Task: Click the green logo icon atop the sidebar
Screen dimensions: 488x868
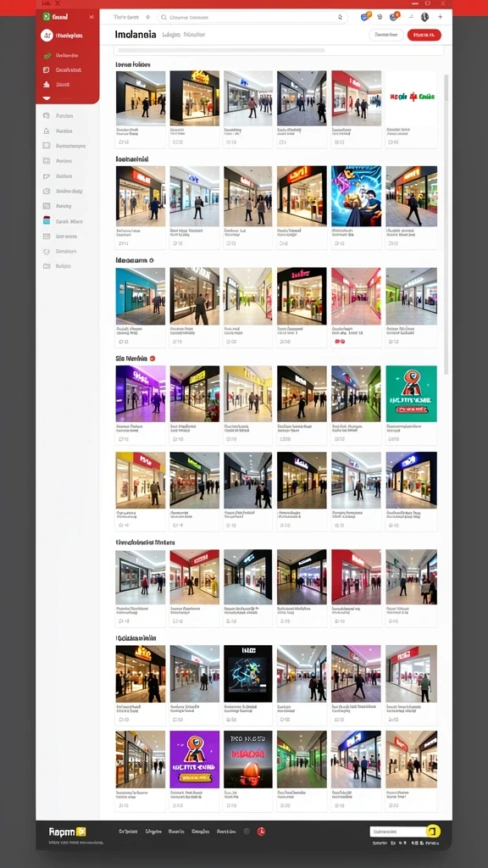Action: point(47,17)
